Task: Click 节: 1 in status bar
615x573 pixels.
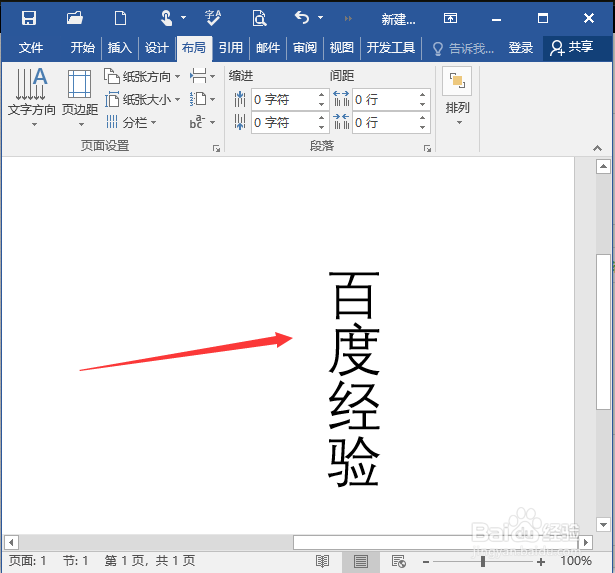Action: pyautogui.click(x=75, y=561)
